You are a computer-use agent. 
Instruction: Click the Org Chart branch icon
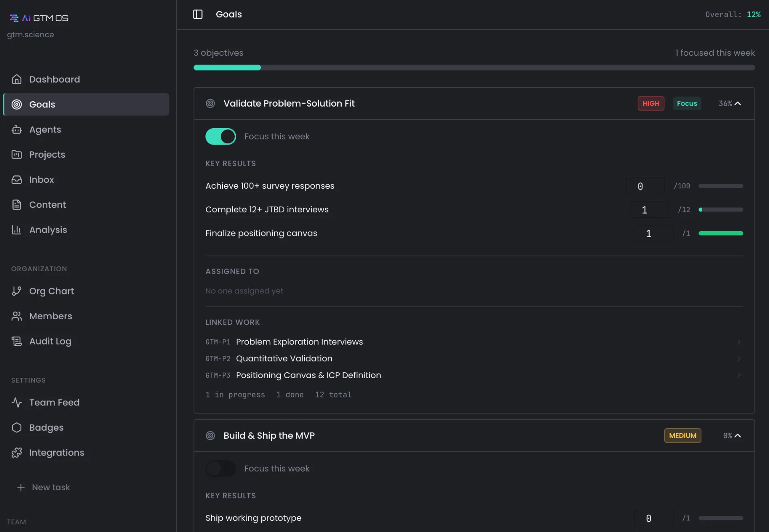[16, 291]
